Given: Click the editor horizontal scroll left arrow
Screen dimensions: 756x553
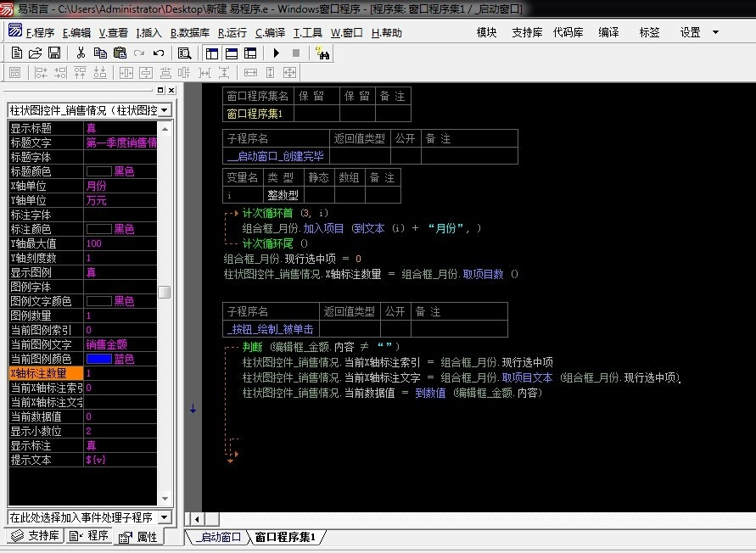Looking at the screenshot, I should point(197,519).
